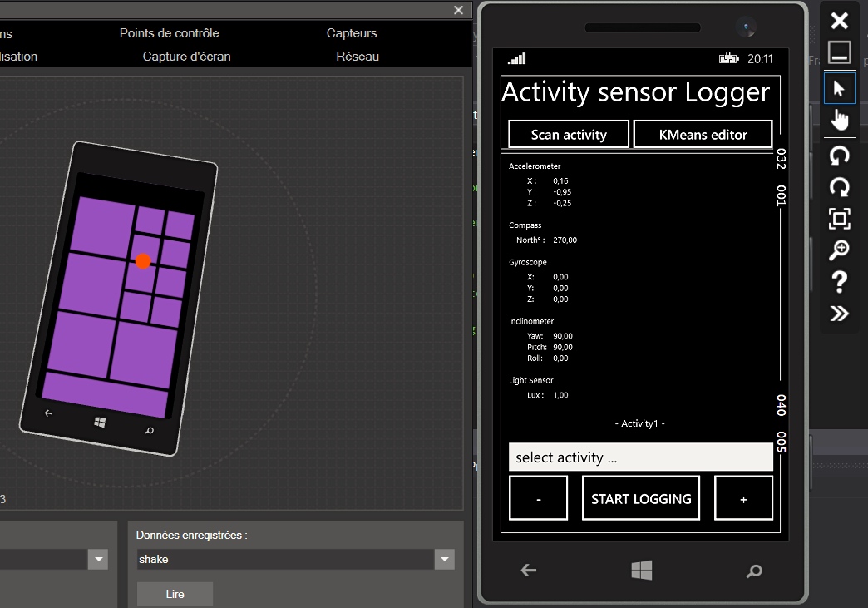Image resolution: width=868 pixels, height=608 pixels.
Task: Tap the Scan activity button
Action: point(569,135)
